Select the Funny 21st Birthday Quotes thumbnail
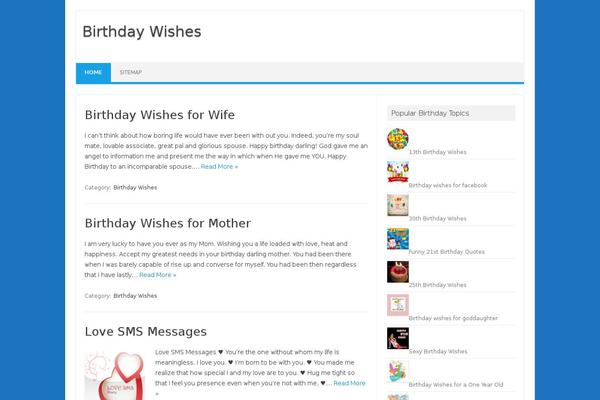600x400 pixels. [398, 238]
